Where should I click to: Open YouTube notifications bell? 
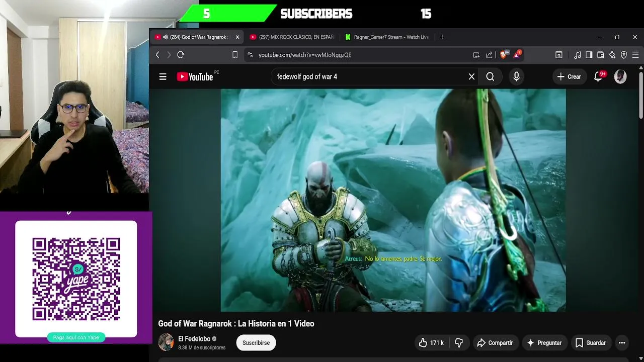598,77
